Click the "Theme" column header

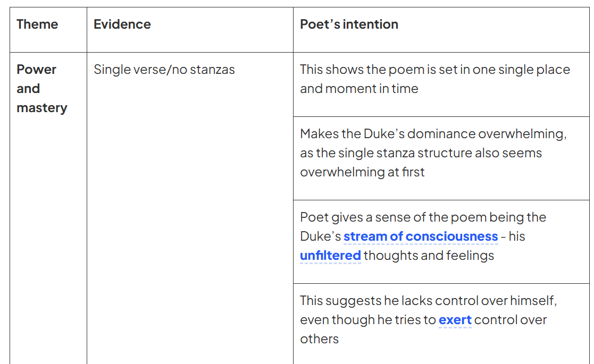click(x=37, y=24)
